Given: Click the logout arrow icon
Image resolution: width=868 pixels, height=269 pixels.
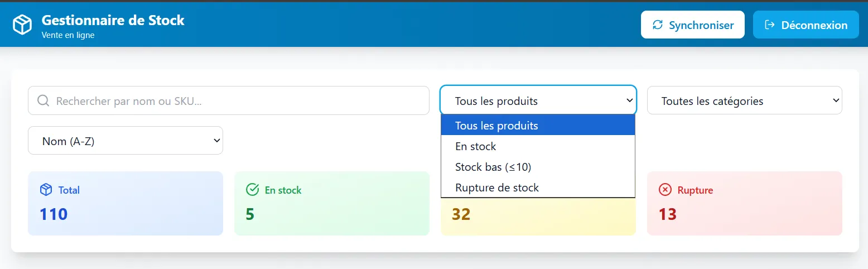Looking at the screenshot, I should [x=770, y=25].
